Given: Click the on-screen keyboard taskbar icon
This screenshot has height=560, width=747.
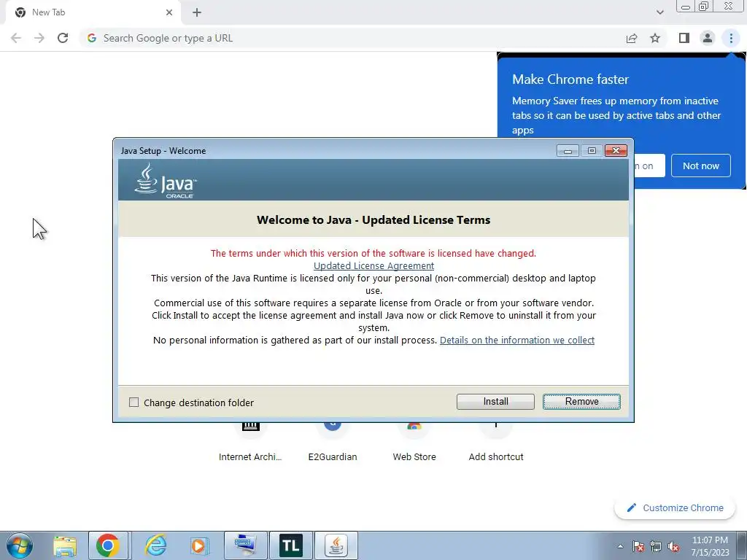Looking at the screenshot, I should point(245,545).
